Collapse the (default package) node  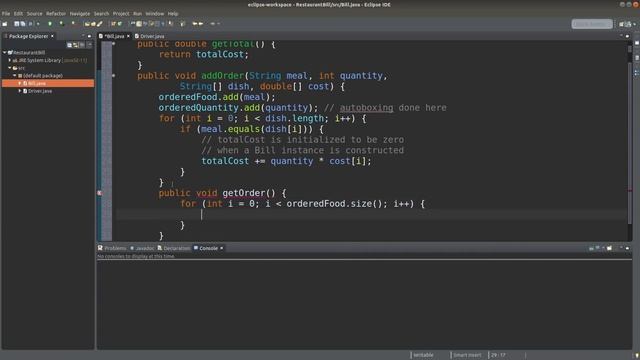point(15,76)
